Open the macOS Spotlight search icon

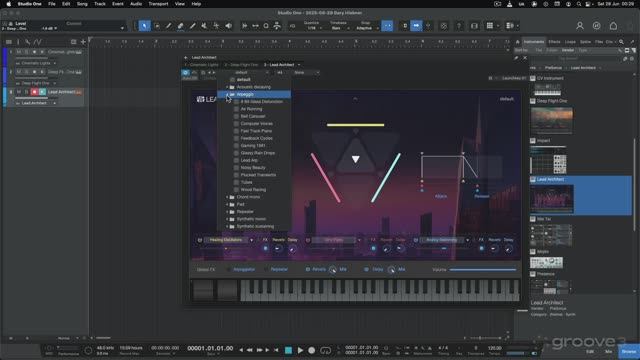tap(578, 4)
